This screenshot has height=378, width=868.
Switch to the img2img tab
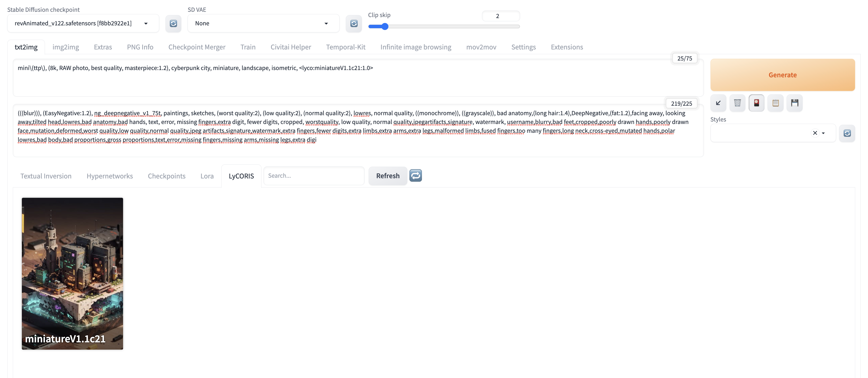(66, 47)
